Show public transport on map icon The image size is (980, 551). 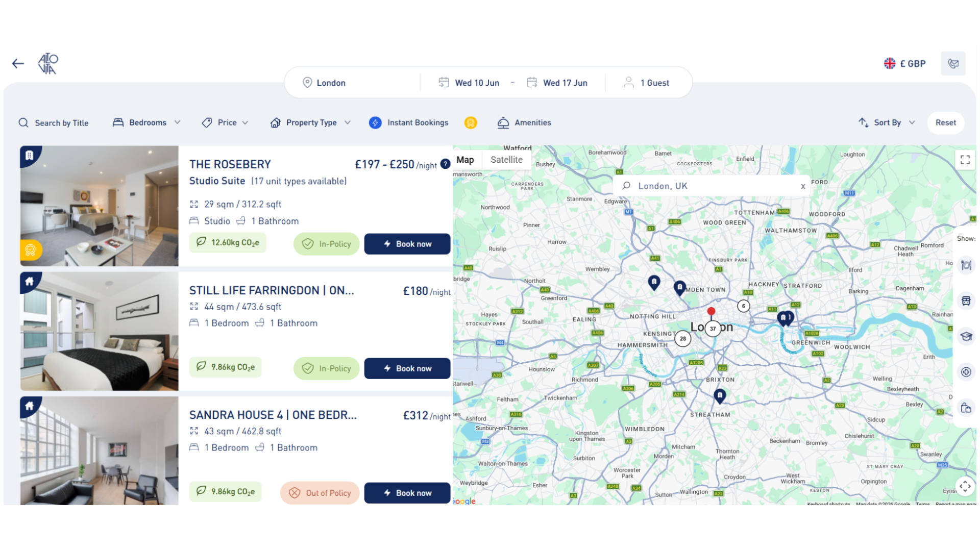point(966,301)
